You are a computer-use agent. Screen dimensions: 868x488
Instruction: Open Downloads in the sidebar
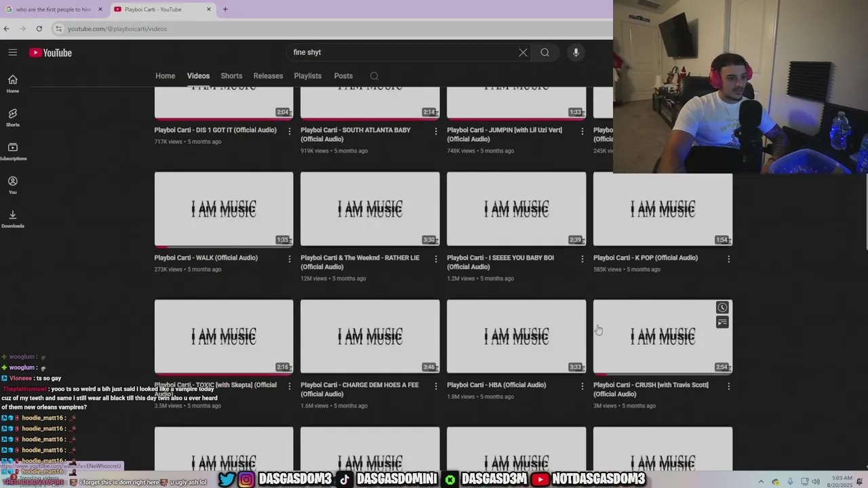point(13,219)
